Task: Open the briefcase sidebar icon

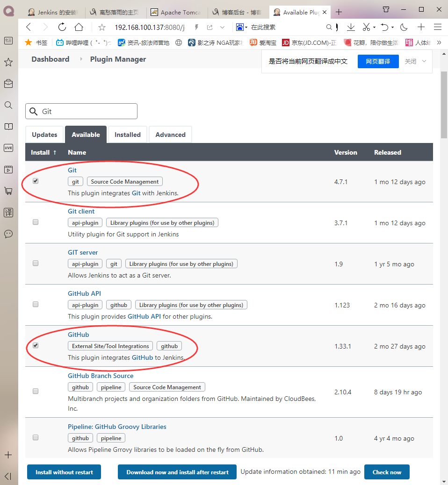Action: coord(8,84)
